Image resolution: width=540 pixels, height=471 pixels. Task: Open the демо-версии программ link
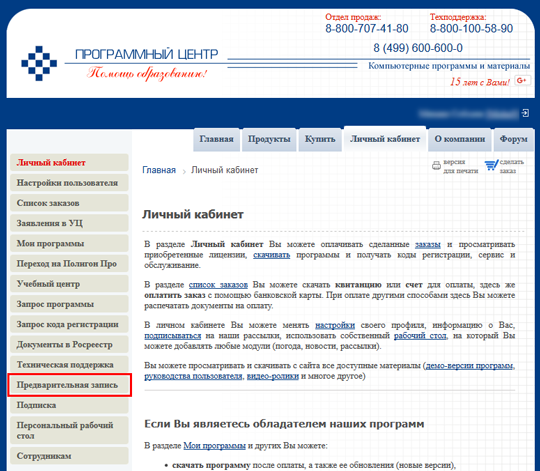(469, 366)
